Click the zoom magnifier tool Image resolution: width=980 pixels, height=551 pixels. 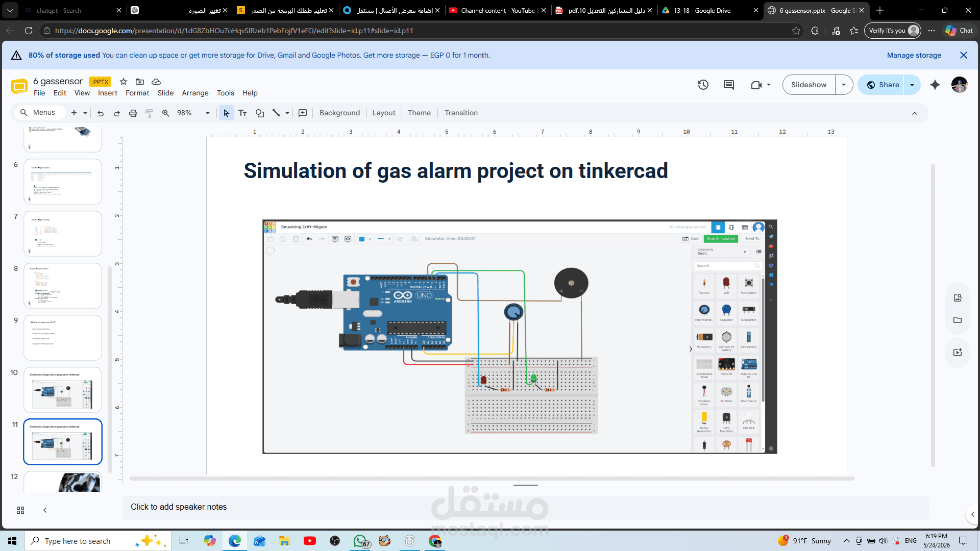pos(166,113)
